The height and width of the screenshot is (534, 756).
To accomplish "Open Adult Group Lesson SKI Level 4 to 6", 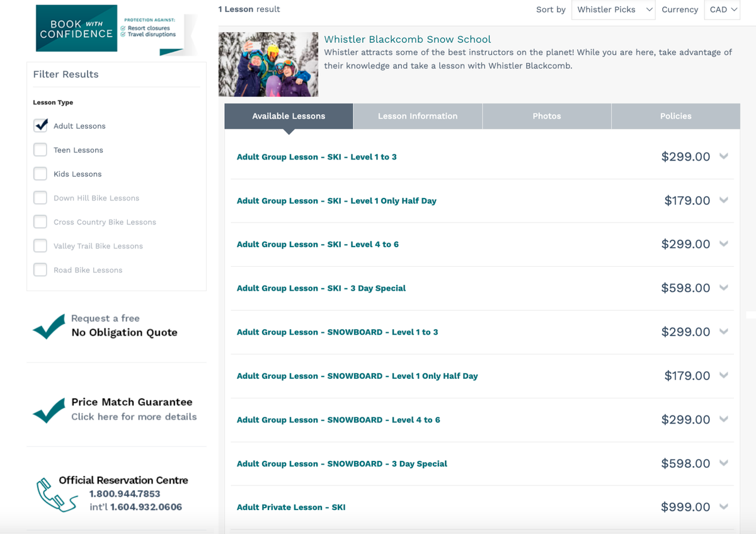I will (318, 244).
